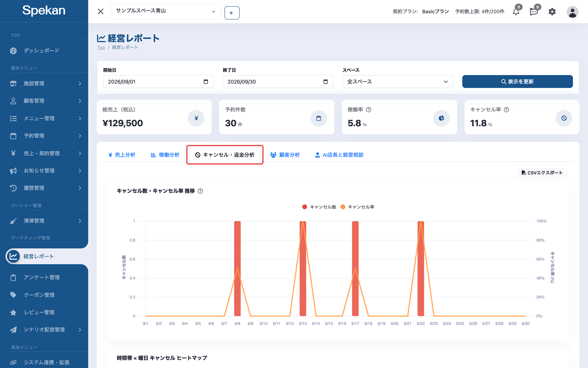Click the 開始日 date input field

point(158,82)
